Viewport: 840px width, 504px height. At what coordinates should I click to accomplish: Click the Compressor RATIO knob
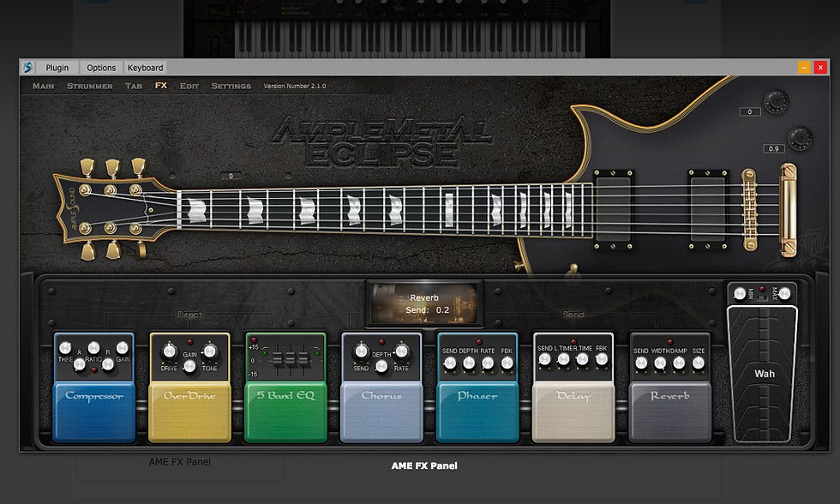click(x=93, y=348)
